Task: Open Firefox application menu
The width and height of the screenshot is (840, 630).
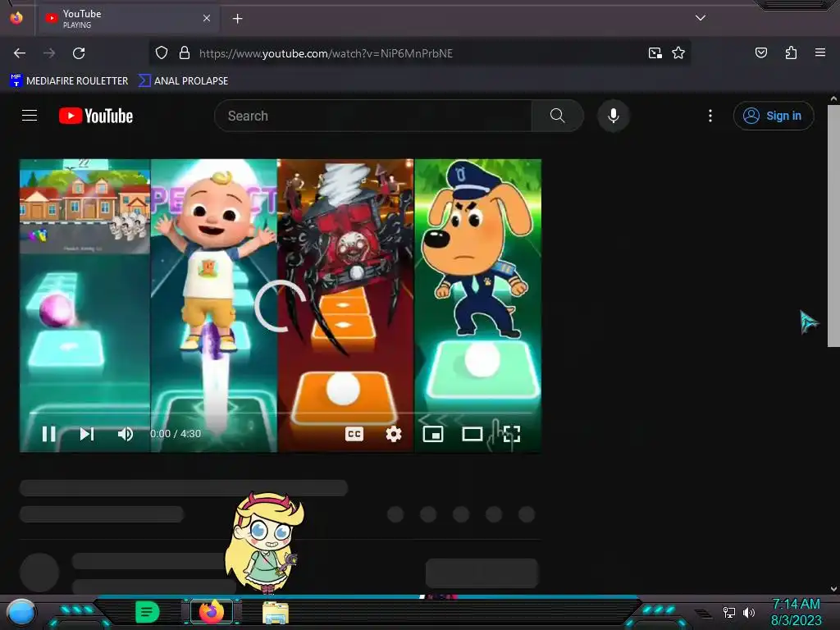Action: click(x=820, y=52)
